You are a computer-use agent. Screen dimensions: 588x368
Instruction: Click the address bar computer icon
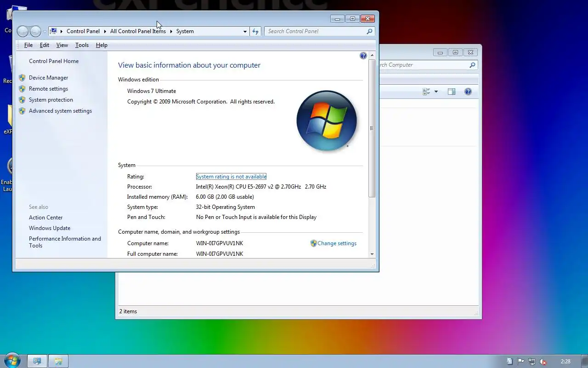click(x=54, y=31)
